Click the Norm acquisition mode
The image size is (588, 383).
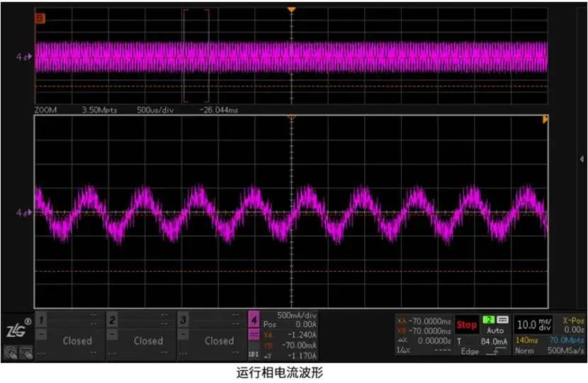click(x=524, y=350)
